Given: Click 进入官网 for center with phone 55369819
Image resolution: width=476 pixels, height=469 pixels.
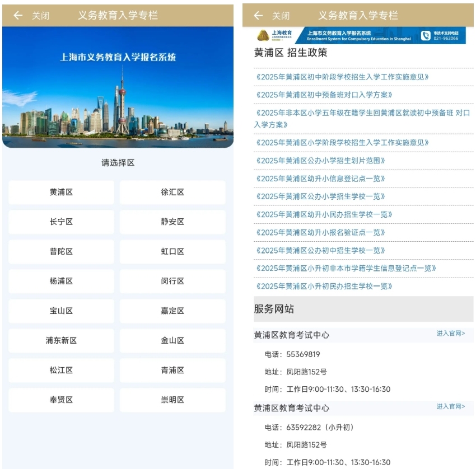Looking at the screenshot, I should coord(450,334).
